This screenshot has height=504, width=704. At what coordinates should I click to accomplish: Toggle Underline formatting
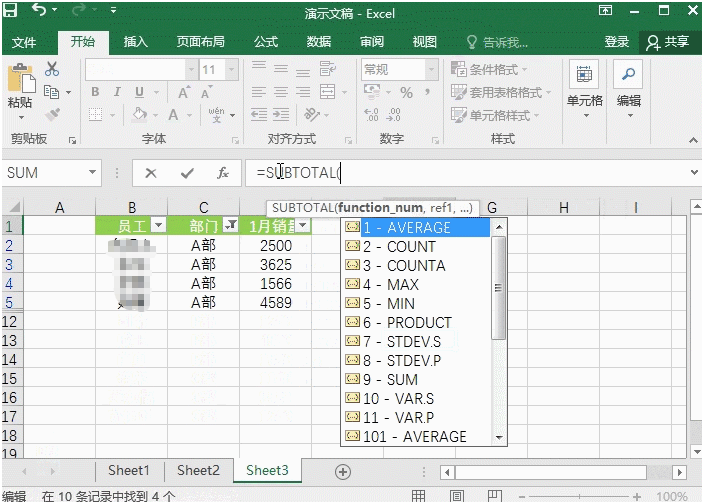[140, 92]
